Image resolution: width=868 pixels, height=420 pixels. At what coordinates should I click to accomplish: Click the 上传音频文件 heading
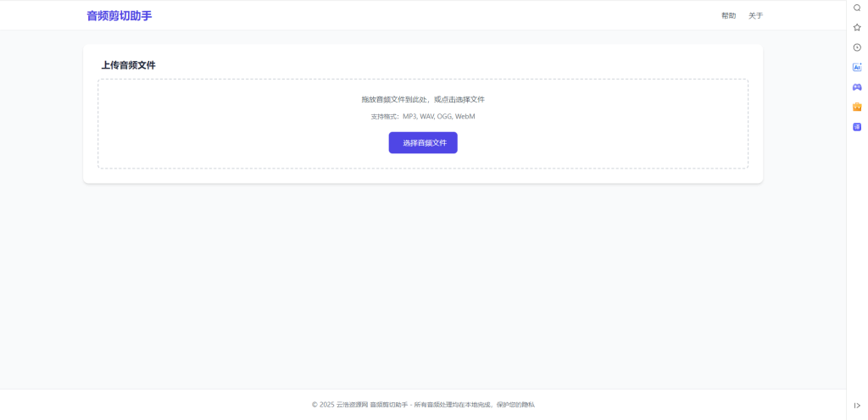pos(129,65)
